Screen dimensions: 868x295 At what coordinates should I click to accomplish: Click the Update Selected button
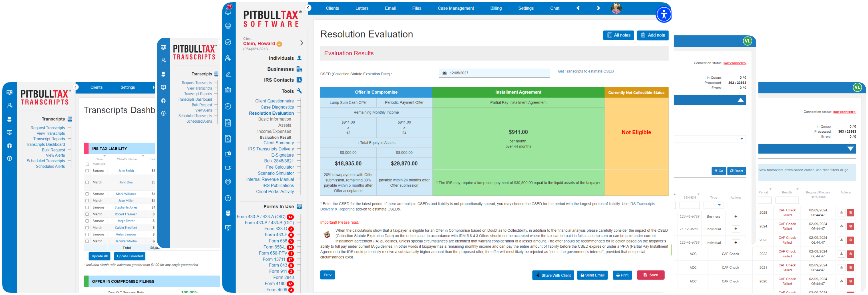coord(130,256)
